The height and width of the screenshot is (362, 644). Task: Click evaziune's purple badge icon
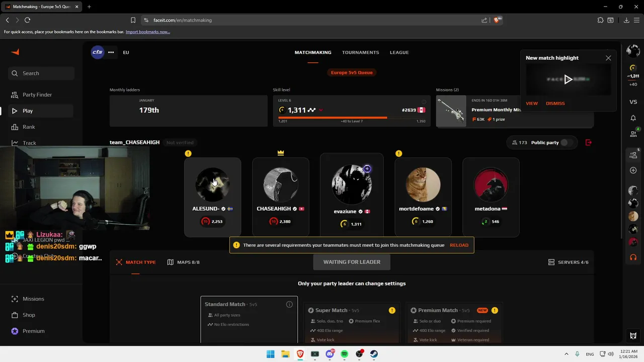[x=367, y=169]
